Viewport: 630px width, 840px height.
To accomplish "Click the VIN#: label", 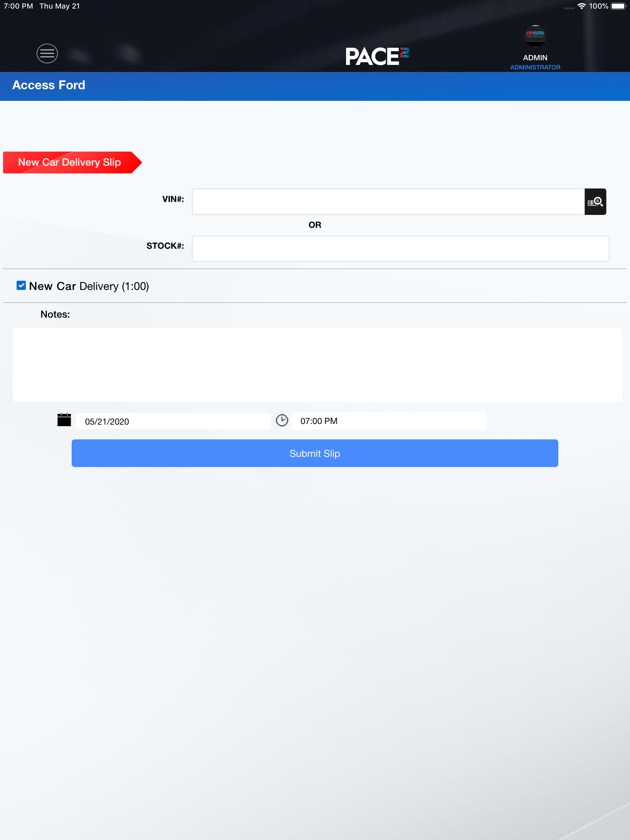I will (x=173, y=199).
